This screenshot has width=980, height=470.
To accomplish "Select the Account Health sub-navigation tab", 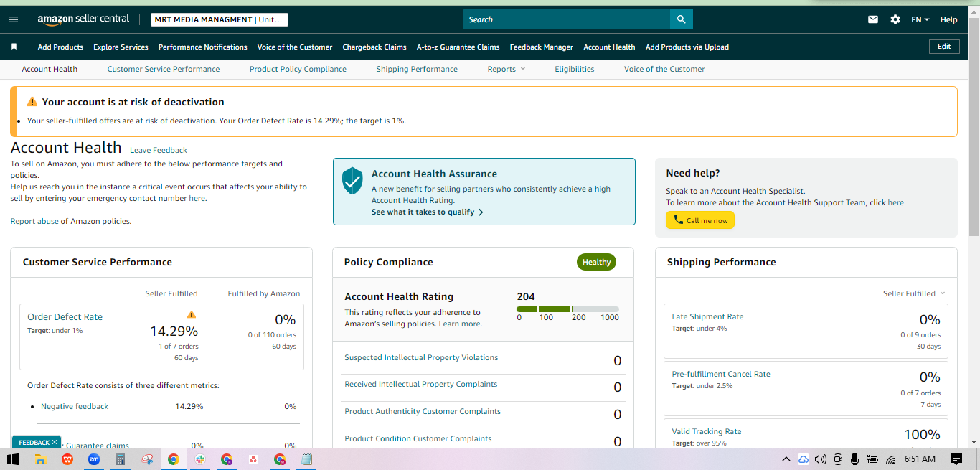I will (x=50, y=69).
